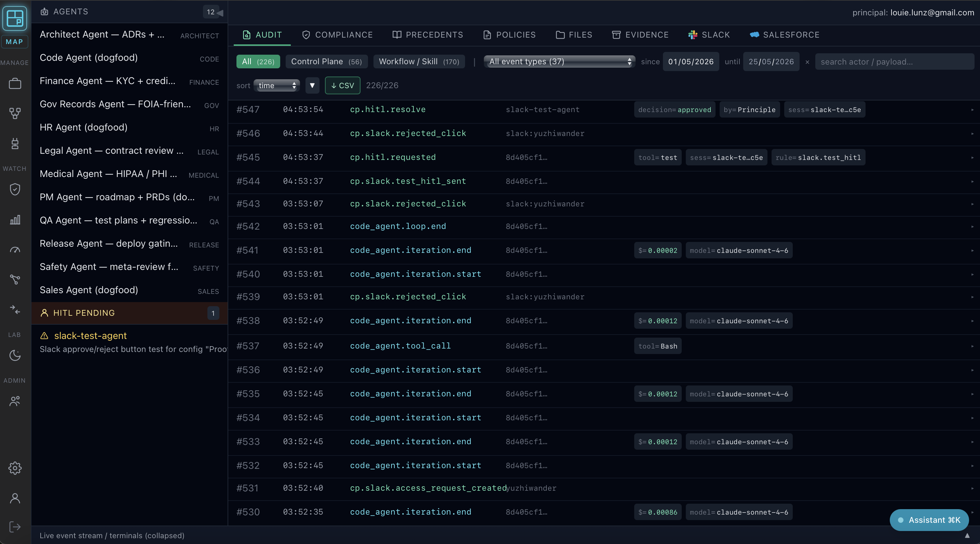Select Architect Agent in the agents list

[130, 35]
